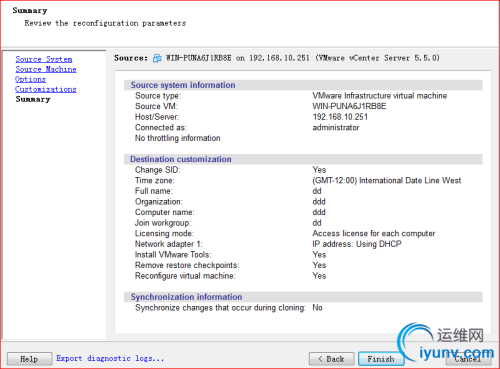
Task: Click the Cancel button
Action: [x=468, y=359]
